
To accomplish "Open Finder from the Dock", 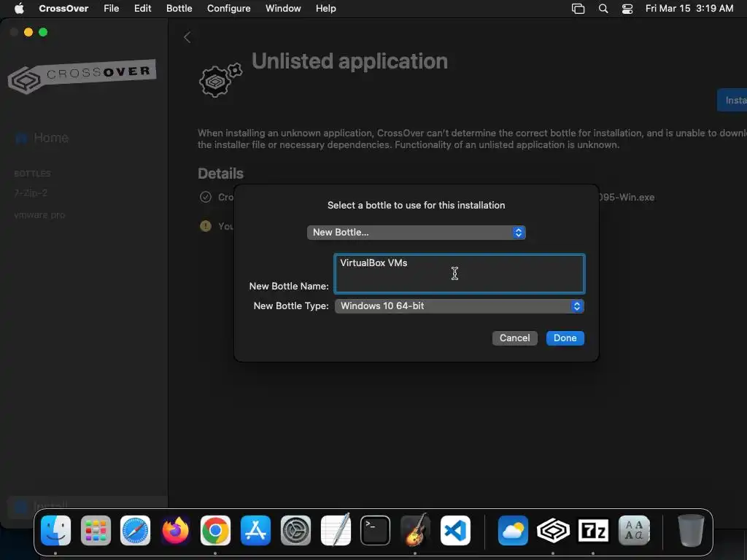I will 55,531.
